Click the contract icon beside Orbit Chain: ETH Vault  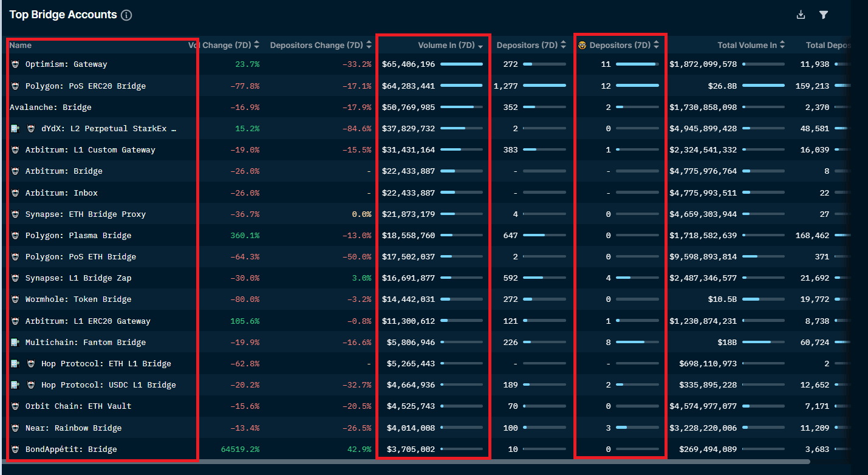15,406
